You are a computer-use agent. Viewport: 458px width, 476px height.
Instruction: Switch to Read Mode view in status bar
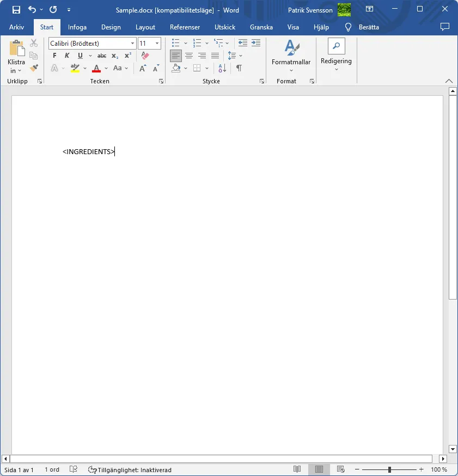[x=297, y=469]
